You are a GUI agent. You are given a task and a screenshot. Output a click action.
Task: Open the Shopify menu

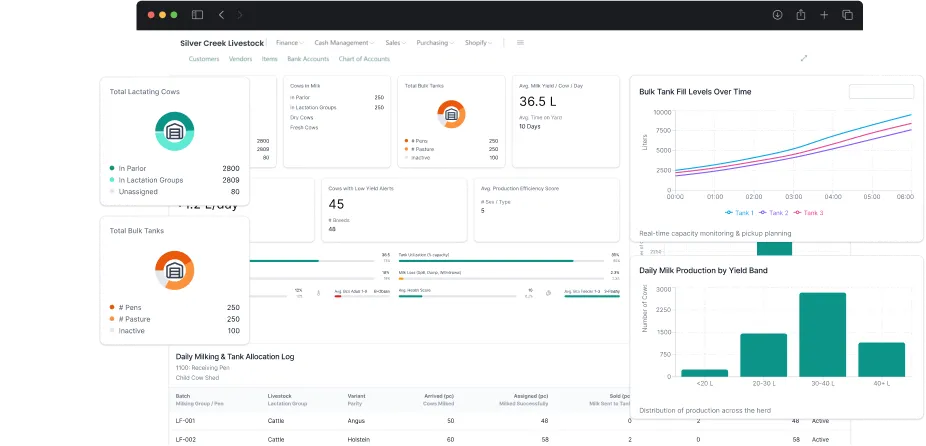[478, 43]
